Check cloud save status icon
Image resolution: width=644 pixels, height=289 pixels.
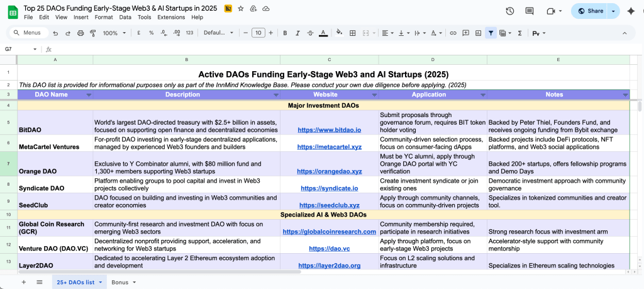[266, 8]
